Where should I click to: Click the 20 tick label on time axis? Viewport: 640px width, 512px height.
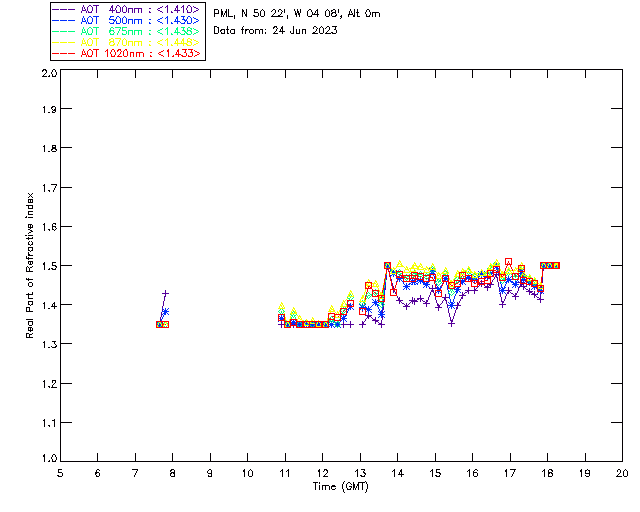pyautogui.click(x=622, y=473)
